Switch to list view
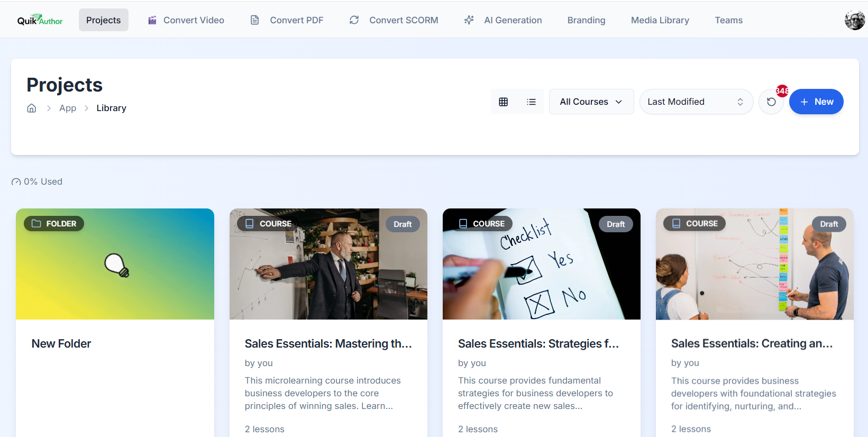Viewport: 868px width, 437px height. point(531,102)
